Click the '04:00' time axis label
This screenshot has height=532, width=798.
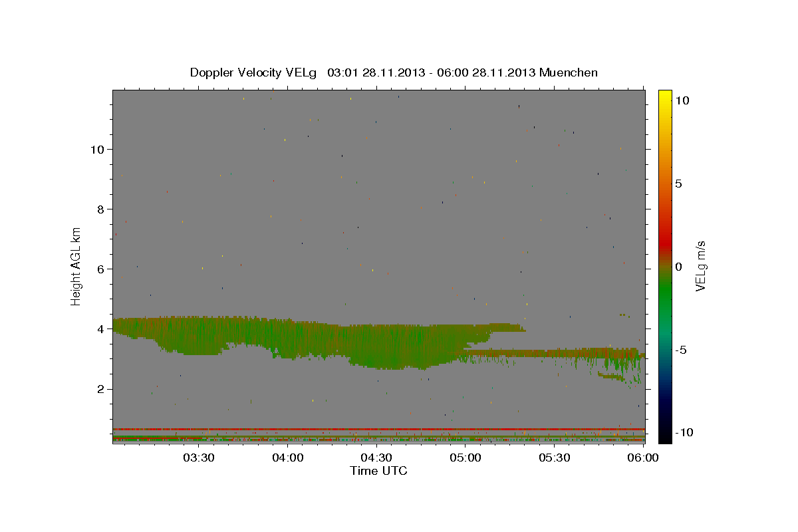[x=288, y=458]
